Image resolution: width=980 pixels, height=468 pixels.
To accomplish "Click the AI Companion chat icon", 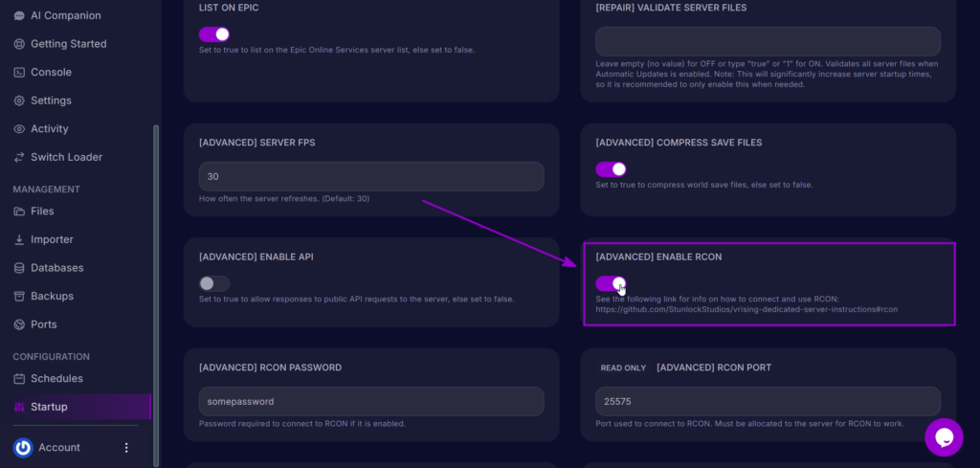I will point(19,15).
